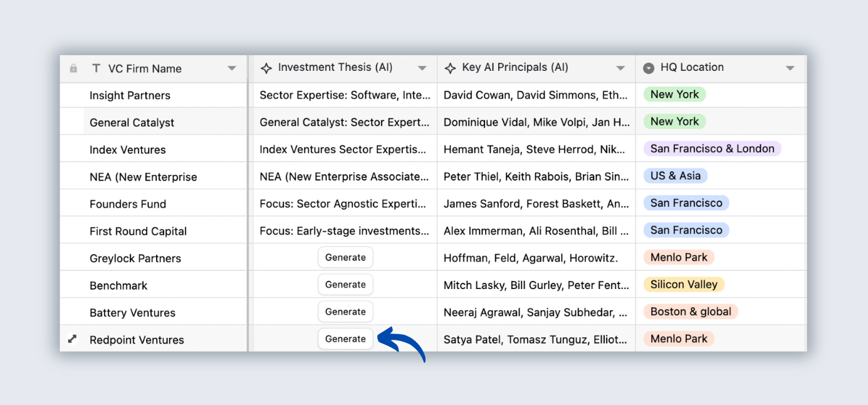
Task: Open the VC Firm Name column dropdown arrow
Action: pyautogui.click(x=232, y=68)
